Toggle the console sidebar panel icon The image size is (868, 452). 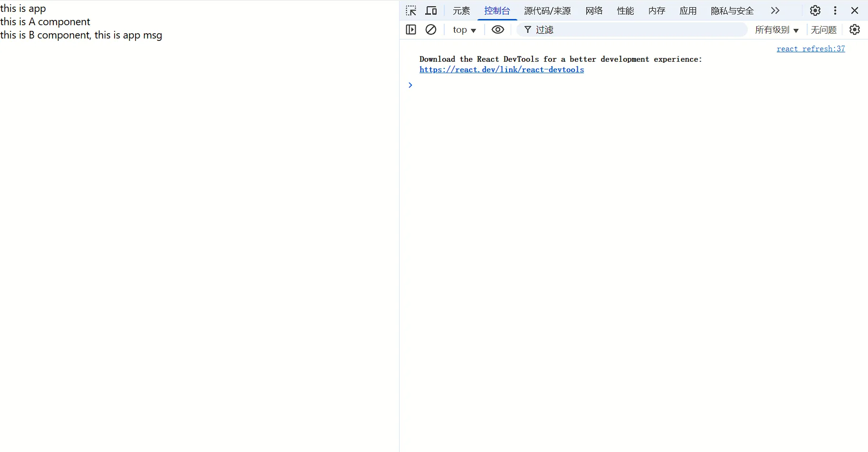(x=411, y=29)
